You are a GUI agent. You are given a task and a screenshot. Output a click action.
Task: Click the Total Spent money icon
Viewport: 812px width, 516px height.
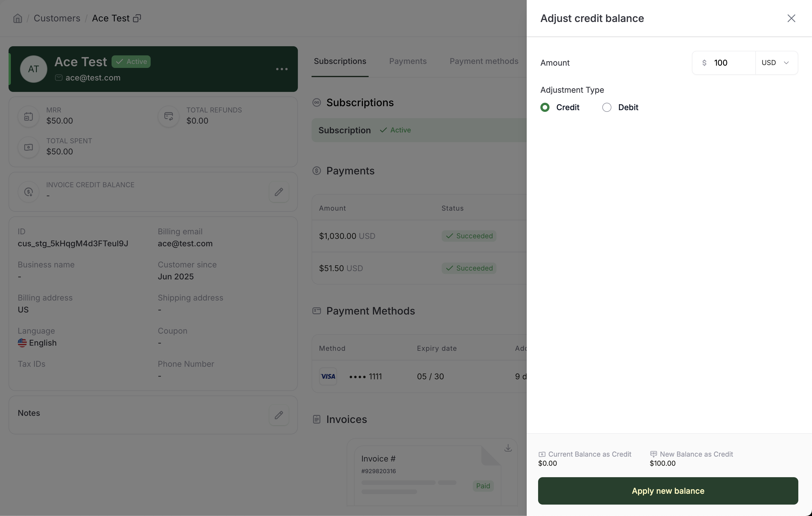(29, 147)
